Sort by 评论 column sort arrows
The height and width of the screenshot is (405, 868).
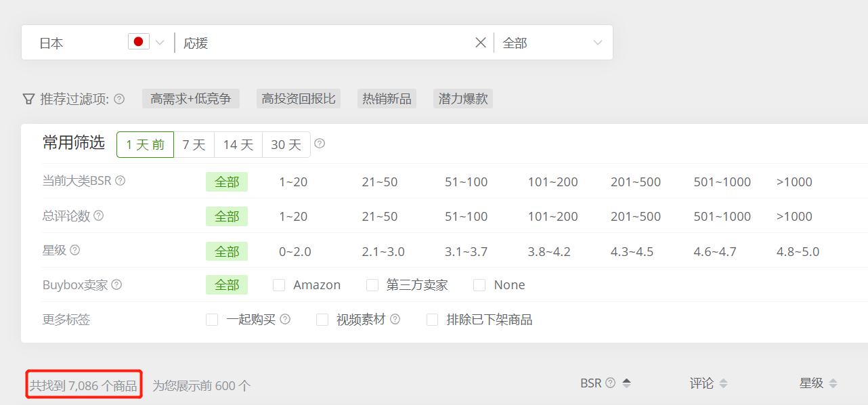723,383
